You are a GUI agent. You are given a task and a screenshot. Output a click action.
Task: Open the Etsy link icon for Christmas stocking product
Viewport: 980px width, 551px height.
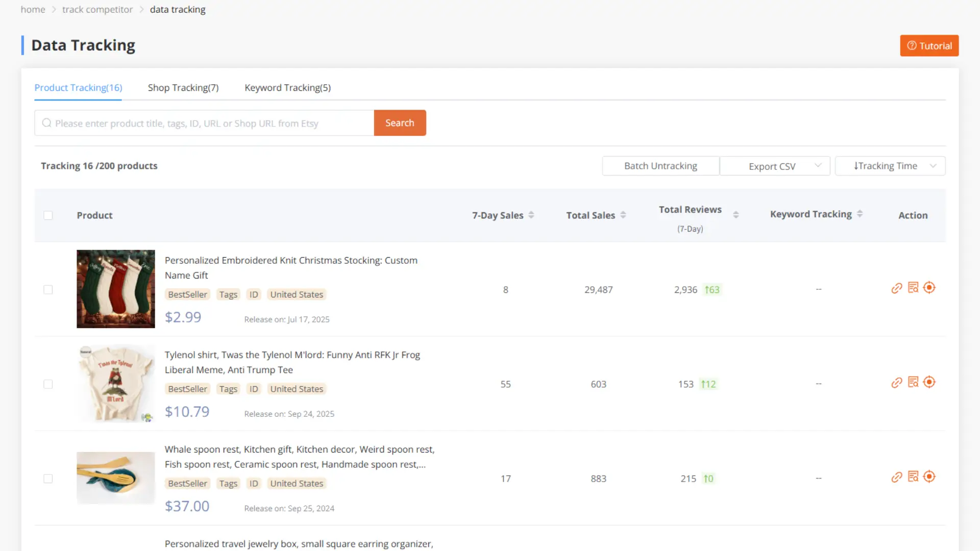point(897,288)
